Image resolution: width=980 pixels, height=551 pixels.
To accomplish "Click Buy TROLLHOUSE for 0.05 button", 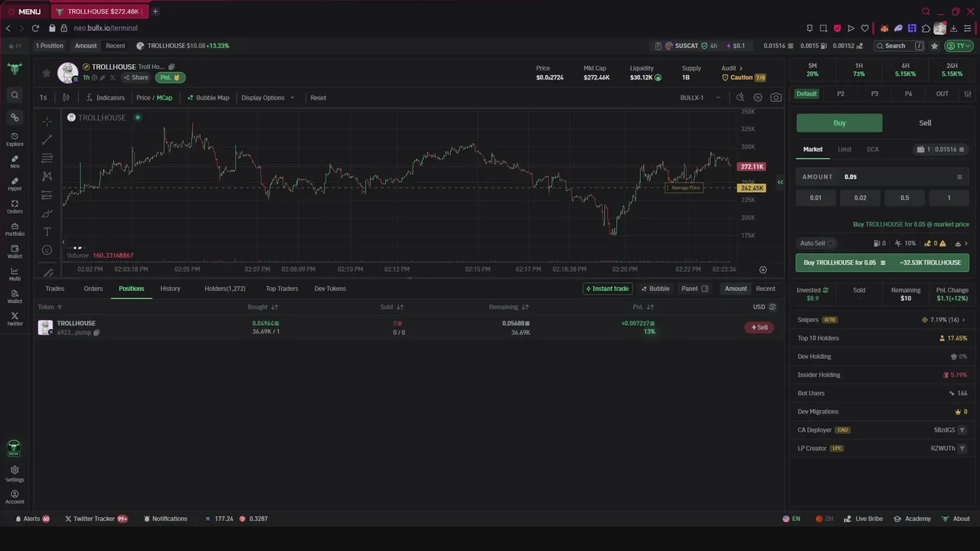I will (883, 262).
